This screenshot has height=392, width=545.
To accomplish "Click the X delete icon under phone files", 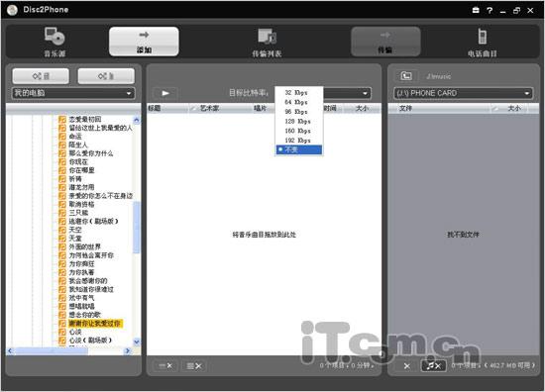I will [x=407, y=365].
